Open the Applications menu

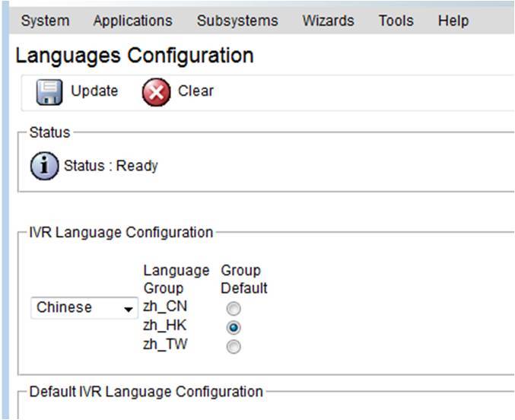133,21
